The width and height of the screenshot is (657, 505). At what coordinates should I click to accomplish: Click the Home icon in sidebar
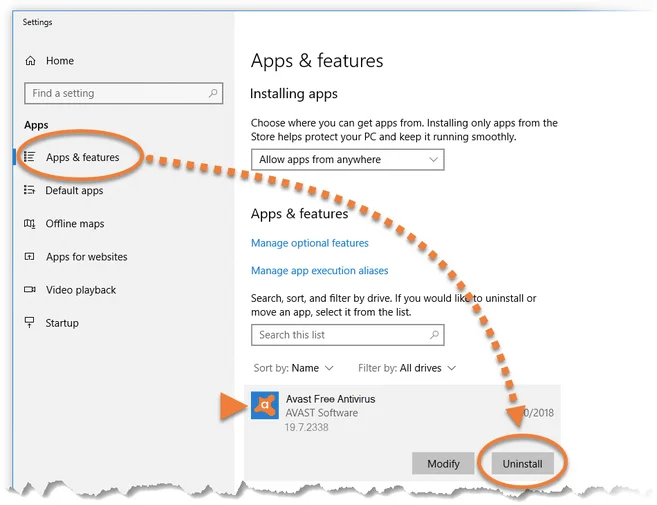[30, 61]
